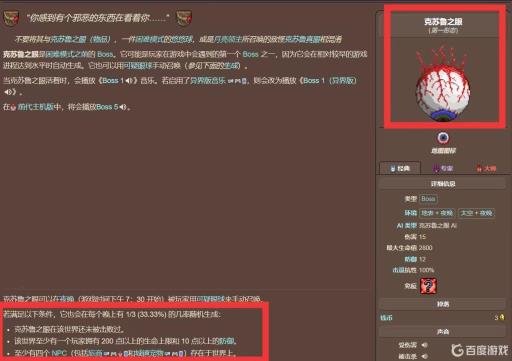Open the 太空 + 夜晚 environment tag

click(476, 213)
